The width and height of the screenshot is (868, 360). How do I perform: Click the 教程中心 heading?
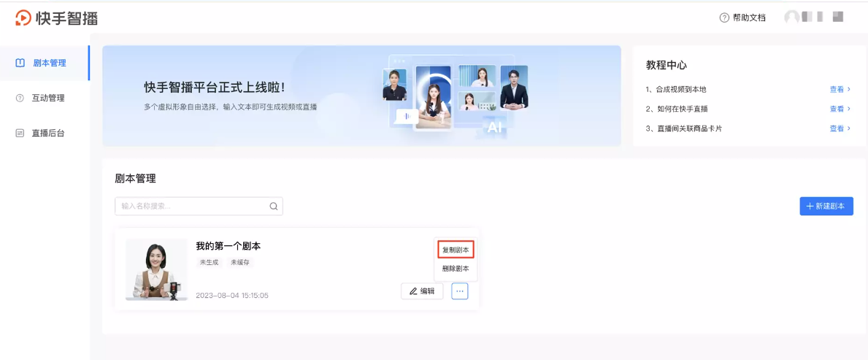pos(667,65)
